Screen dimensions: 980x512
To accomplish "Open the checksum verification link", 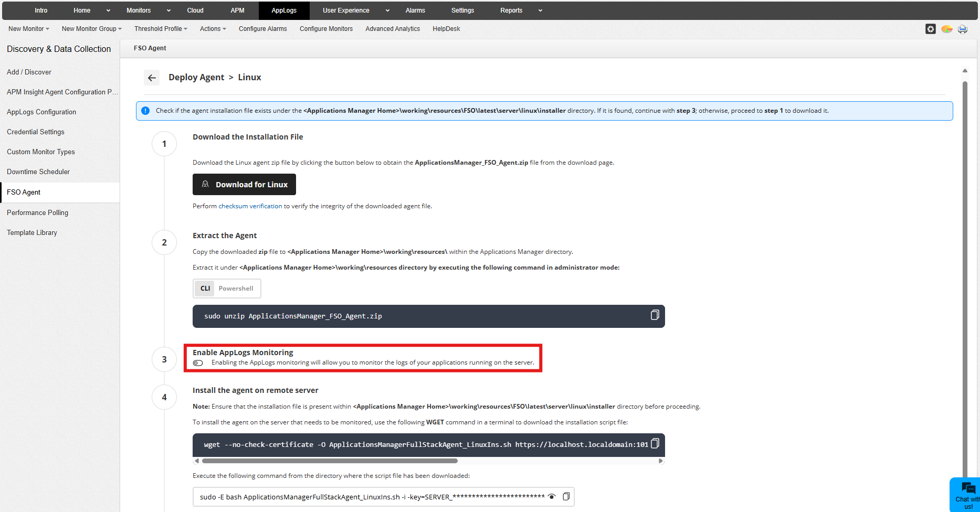I will click(x=250, y=206).
